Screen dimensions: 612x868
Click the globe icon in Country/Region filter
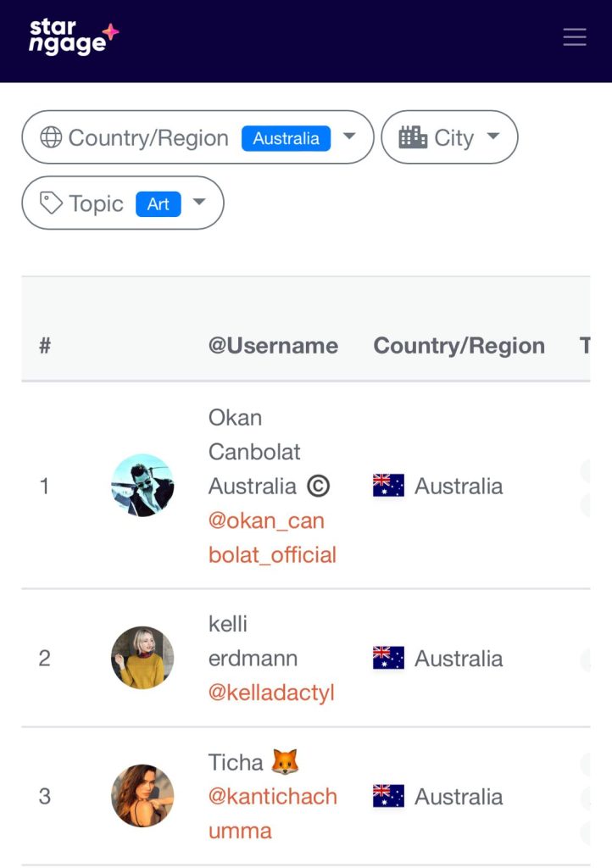point(51,137)
